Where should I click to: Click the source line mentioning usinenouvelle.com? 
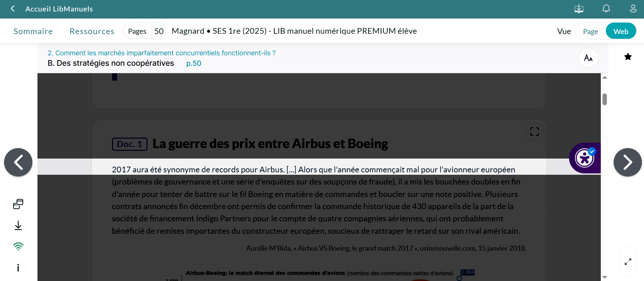(386, 248)
